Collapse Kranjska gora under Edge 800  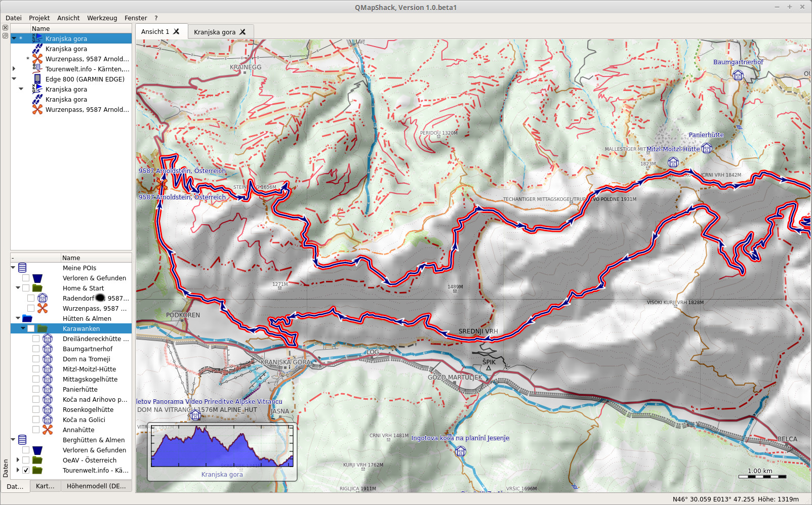[21, 89]
